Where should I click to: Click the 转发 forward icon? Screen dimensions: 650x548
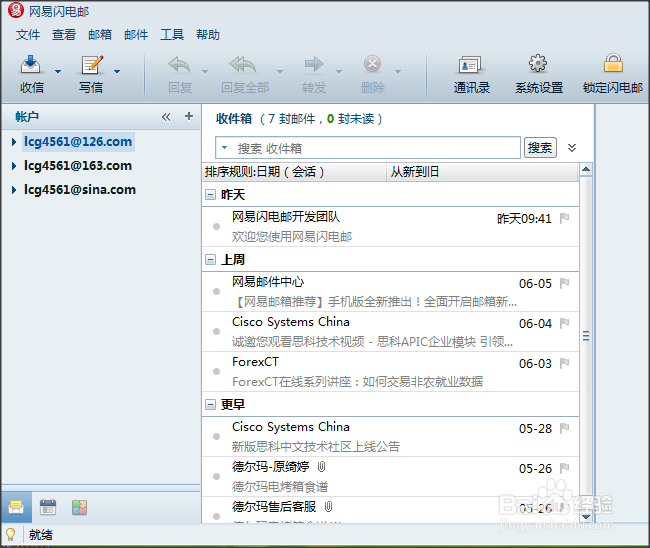[314, 64]
